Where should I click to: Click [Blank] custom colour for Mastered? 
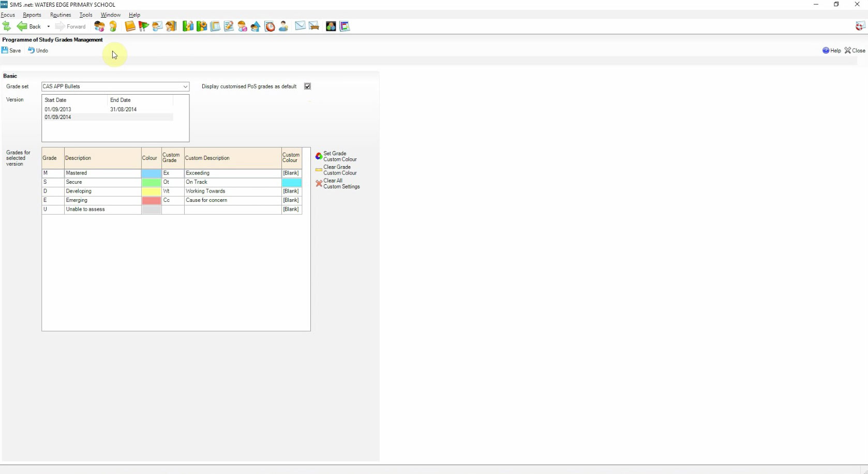(x=292, y=173)
